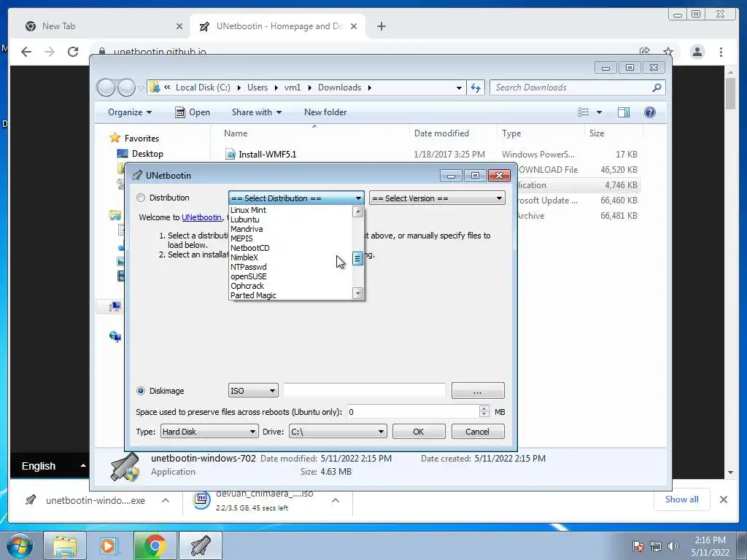Click the persistent space MB field
This screenshot has width=747, height=560.
pos(413,412)
